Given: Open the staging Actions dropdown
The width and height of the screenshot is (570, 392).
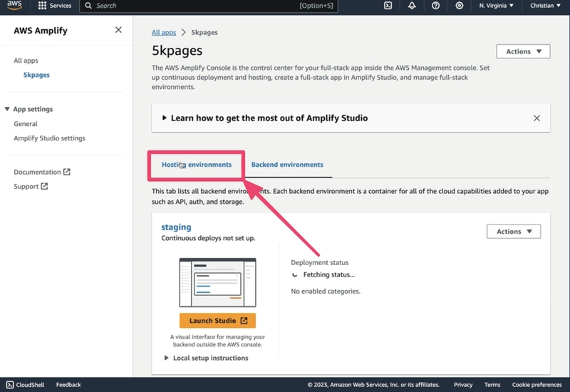Looking at the screenshot, I should coord(514,231).
